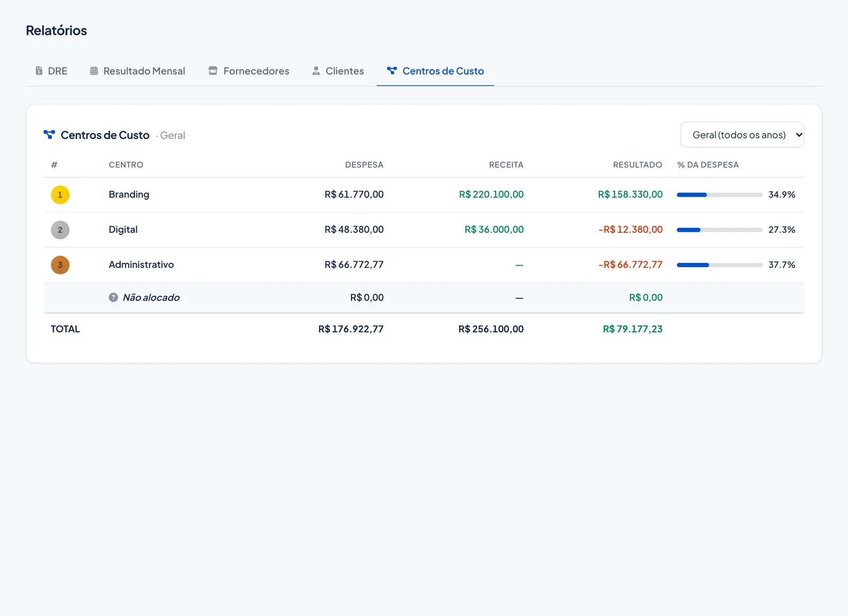Click the silver rank 2 badge
Screen dimensions: 848x616
point(60,230)
